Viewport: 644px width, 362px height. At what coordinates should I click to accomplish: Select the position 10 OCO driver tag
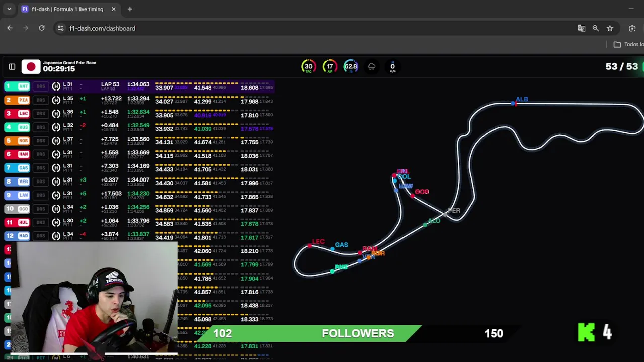[17, 209]
